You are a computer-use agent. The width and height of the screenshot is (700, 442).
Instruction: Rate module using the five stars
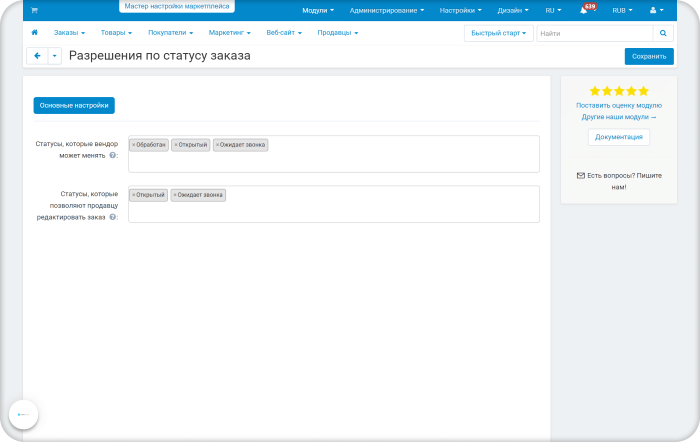coord(619,91)
